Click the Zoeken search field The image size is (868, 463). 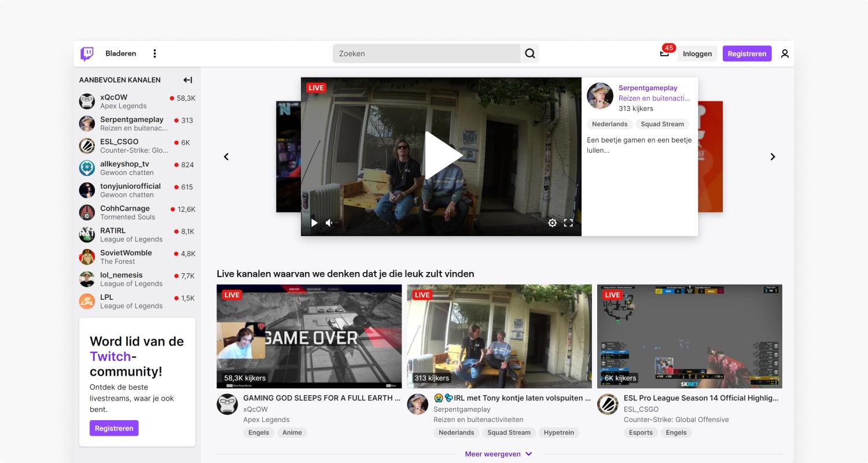tap(426, 53)
